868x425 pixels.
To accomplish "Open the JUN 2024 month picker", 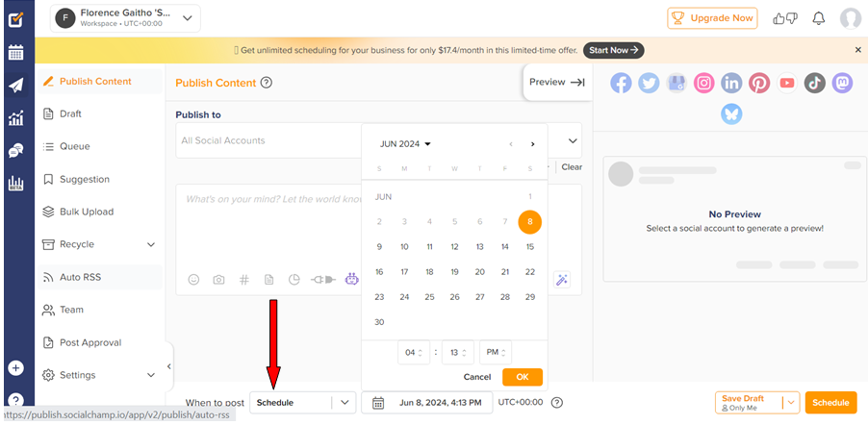I will 405,144.
